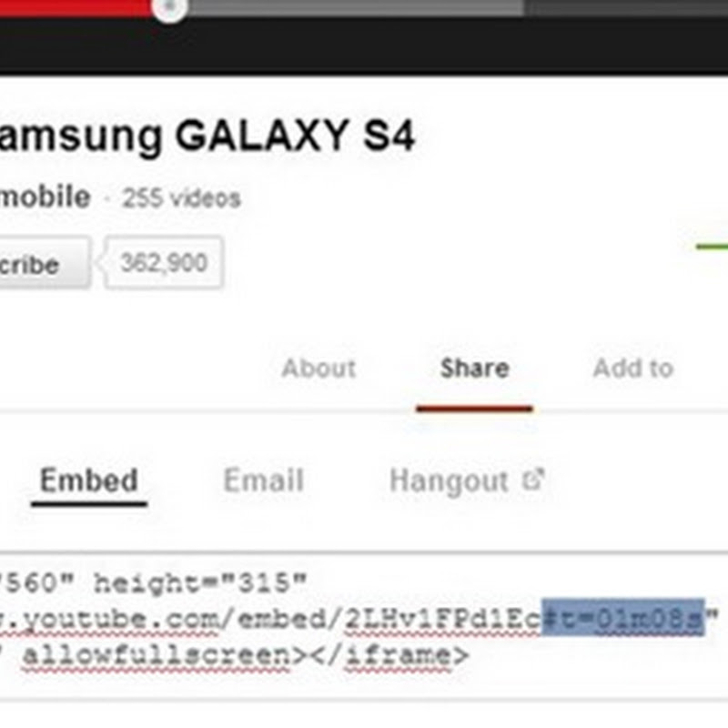Switch to the About tab
728x728 pixels.
click(319, 369)
